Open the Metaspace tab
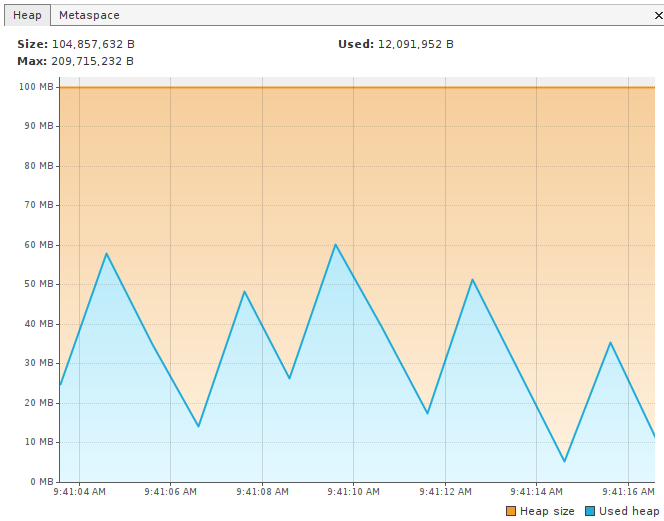This screenshot has width=664, height=521. 89,15
